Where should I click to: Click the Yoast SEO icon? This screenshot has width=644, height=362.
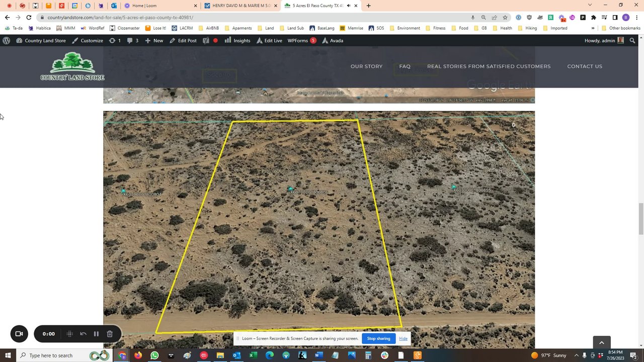[206, 41]
